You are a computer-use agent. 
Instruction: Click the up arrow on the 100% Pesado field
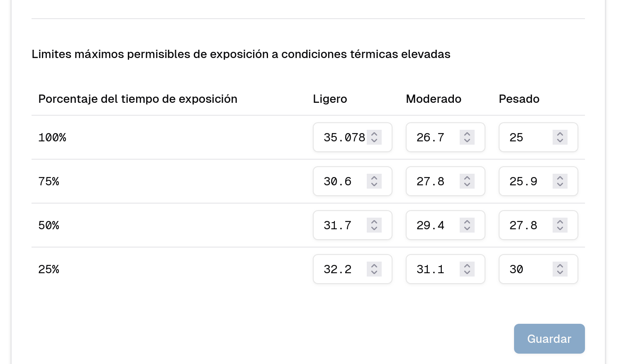click(560, 134)
